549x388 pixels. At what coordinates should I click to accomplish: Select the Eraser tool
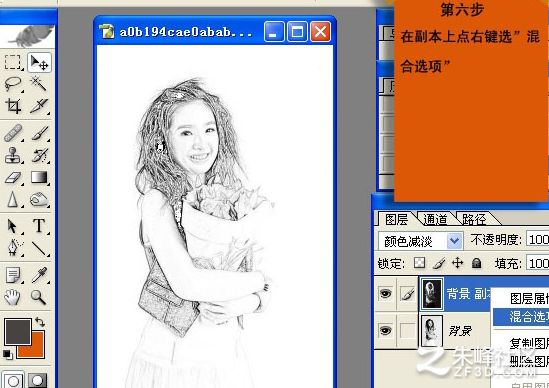[x=13, y=177]
